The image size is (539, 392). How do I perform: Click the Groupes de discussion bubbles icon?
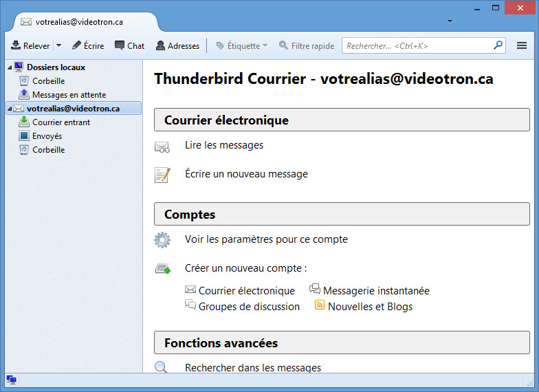click(x=190, y=305)
